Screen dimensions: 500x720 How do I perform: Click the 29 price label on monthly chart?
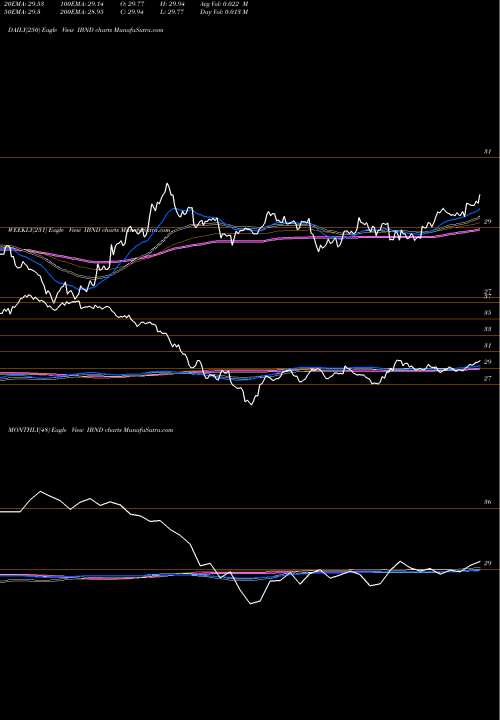(x=488, y=563)
